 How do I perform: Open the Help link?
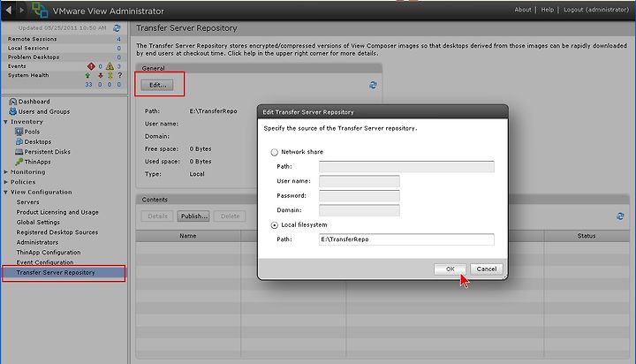tap(547, 10)
